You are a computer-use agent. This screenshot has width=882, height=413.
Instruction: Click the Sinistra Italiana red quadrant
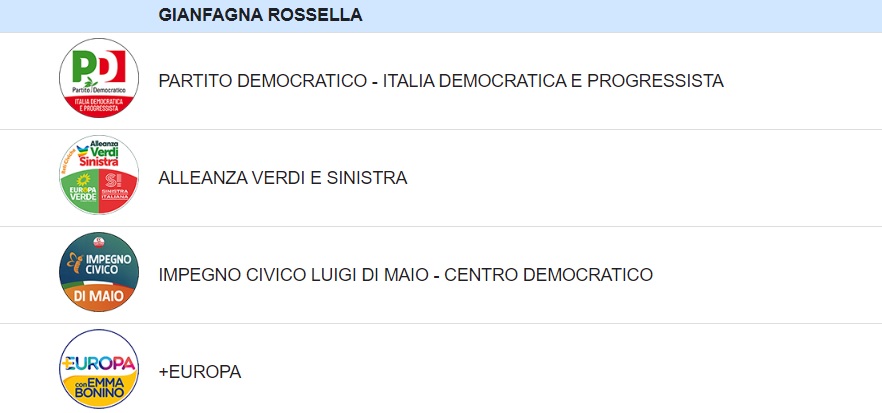118,190
